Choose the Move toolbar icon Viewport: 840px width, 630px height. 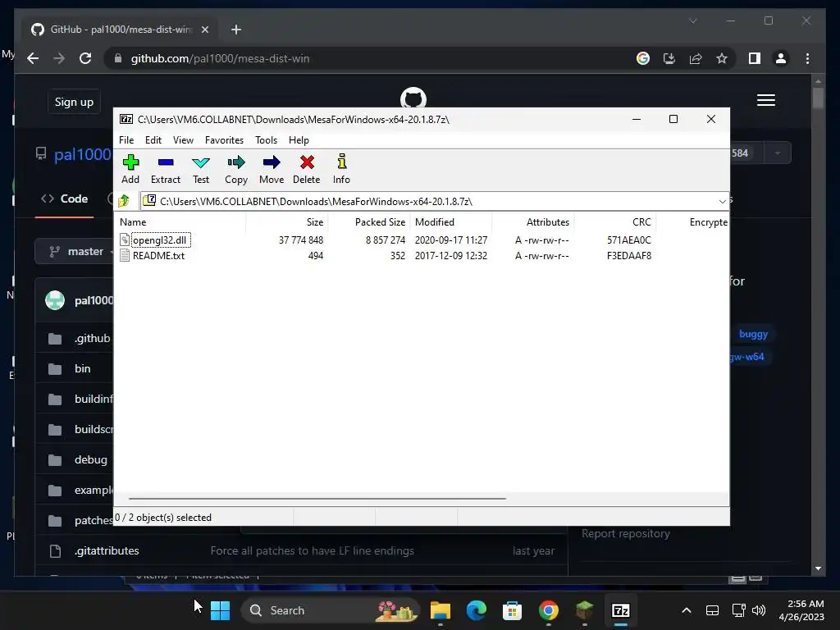(272, 169)
